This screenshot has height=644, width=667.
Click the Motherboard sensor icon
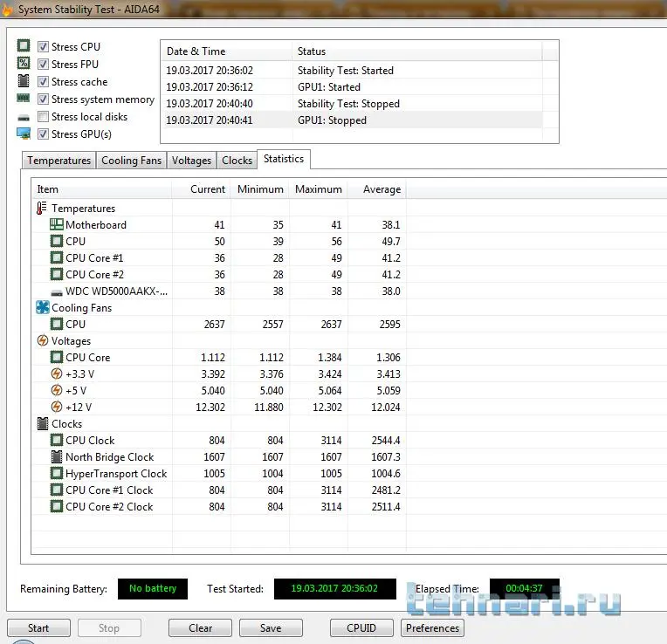57,225
